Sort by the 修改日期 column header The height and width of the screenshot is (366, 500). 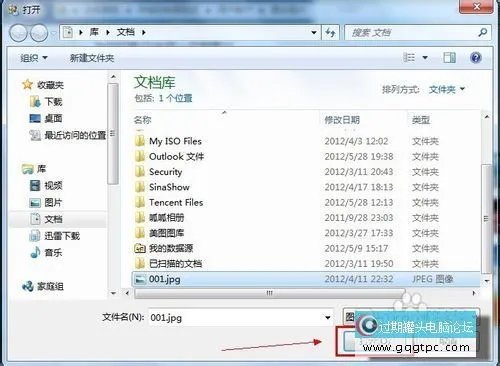pyautogui.click(x=342, y=120)
